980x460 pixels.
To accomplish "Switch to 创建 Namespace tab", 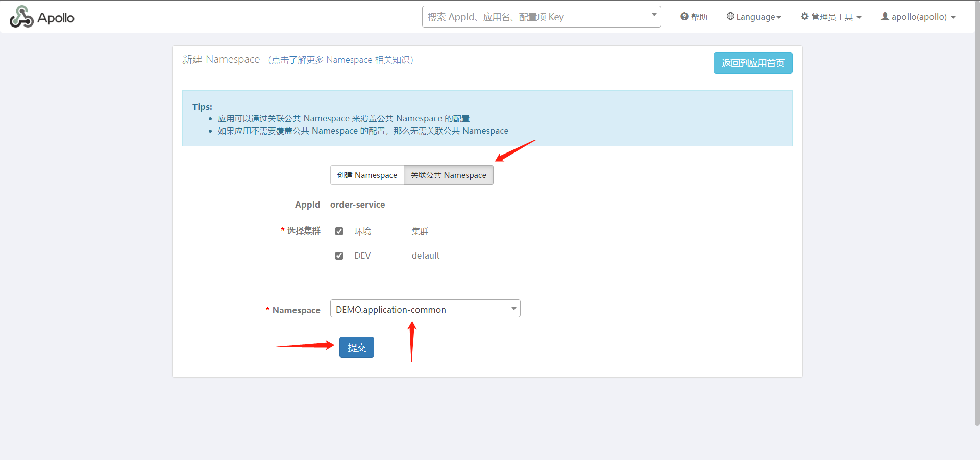I will (x=367, y=175).
